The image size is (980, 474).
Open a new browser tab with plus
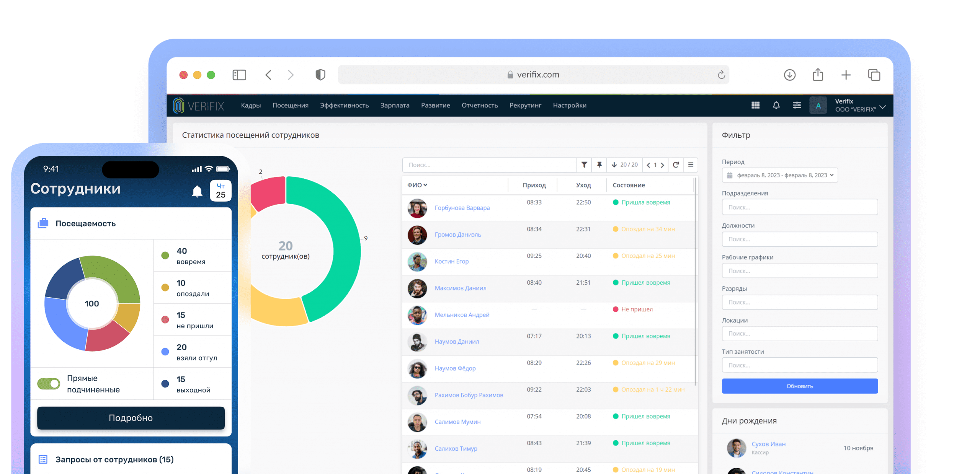[x=846, y=75]
